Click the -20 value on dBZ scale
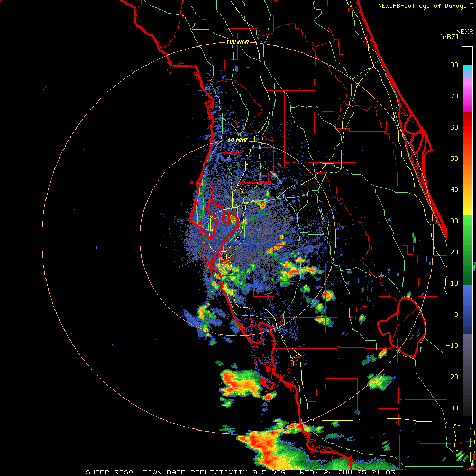Image resolution: width=476 pixels, height=476 pixels. point(452,377)
